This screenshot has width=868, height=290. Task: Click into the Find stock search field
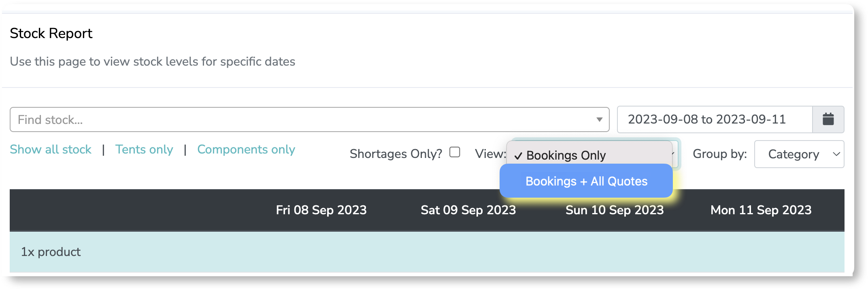309,119
